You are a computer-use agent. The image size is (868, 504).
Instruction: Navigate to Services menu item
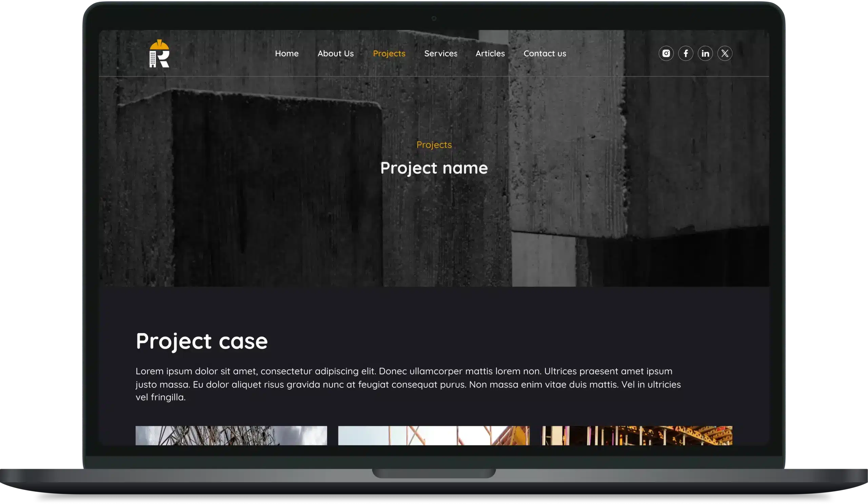click(440, 53)
